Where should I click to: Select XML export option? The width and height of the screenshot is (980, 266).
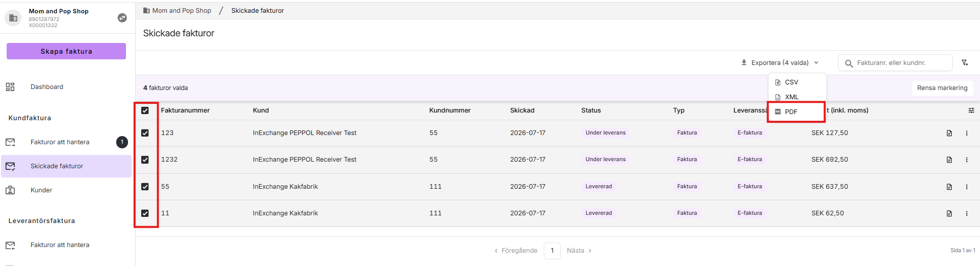(797, 97)
